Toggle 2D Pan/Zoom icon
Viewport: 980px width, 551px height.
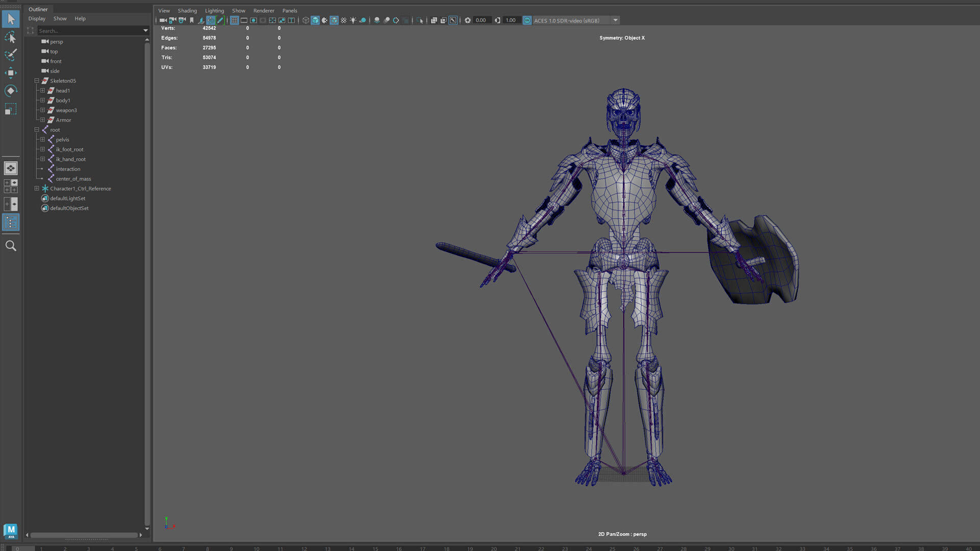point(211,20)
